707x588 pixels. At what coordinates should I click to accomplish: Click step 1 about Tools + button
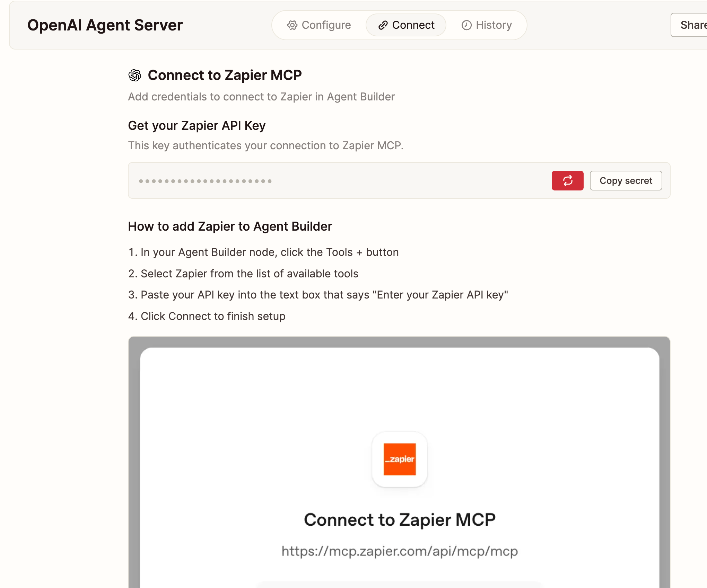coord(263,252)
